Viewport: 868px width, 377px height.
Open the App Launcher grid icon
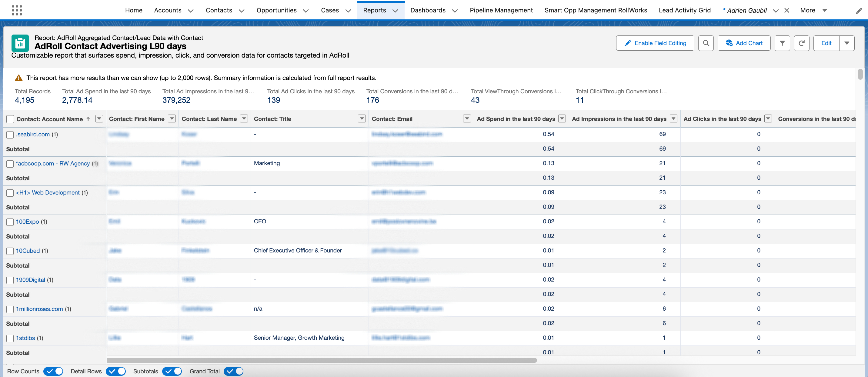pyautogui.click(x=17, y=10)
